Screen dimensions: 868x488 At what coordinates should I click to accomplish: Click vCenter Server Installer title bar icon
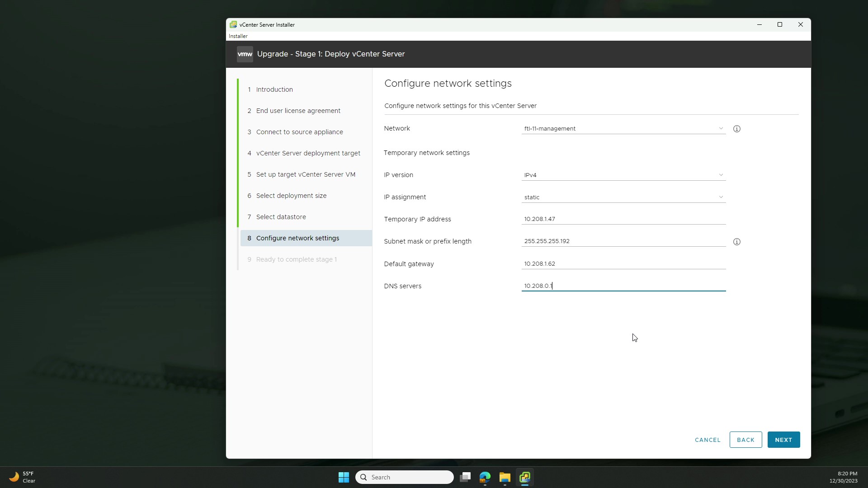pos(233,25)
